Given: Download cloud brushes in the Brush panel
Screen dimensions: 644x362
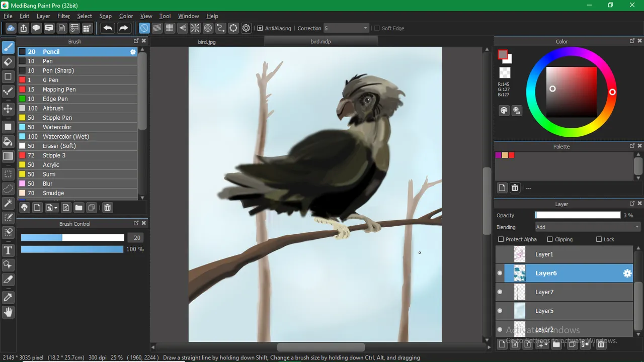Looking at the screenshot, I should 24,207.
